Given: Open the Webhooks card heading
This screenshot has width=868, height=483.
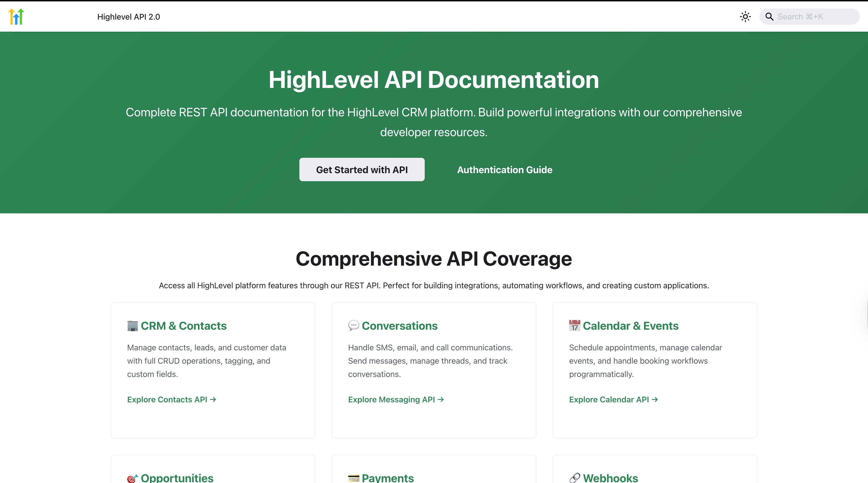Looking at the screenshot, I should coord(610,478).
